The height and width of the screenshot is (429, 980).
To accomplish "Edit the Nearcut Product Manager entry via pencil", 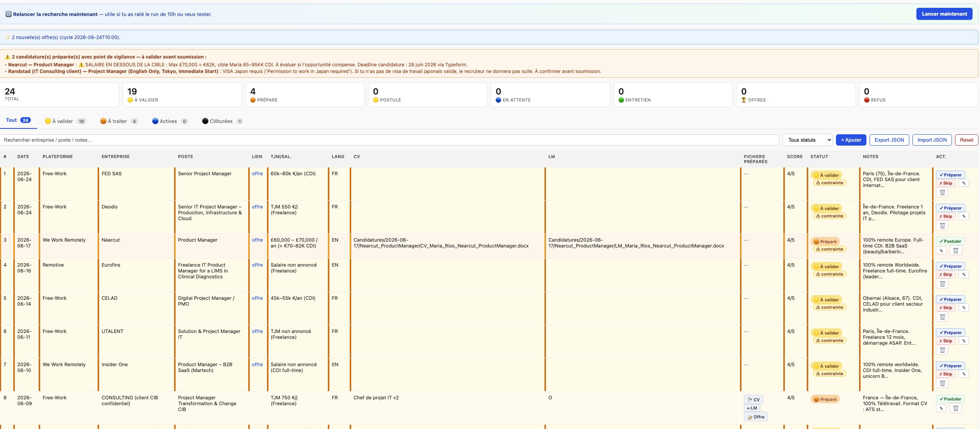I will 941,251.
